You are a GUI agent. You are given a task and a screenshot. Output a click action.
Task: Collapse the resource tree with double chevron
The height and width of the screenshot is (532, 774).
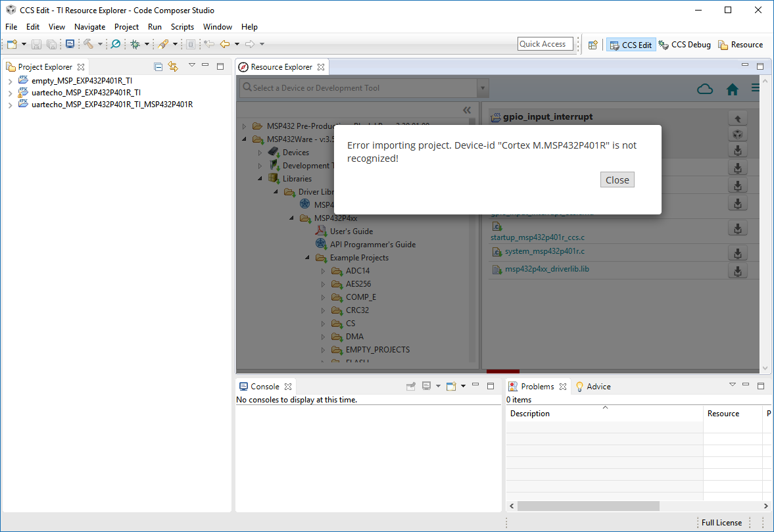(x=467, y=110)
